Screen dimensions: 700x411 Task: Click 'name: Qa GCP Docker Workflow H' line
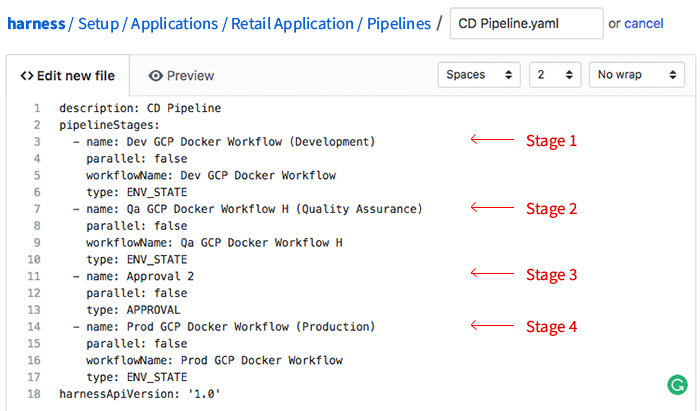[x=248, y=209]
